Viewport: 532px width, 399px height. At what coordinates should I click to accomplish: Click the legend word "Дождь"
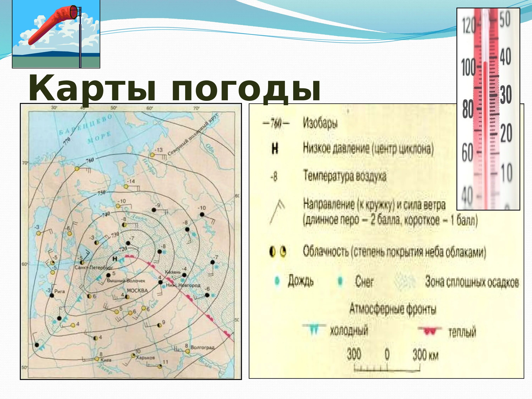point(301,281)
